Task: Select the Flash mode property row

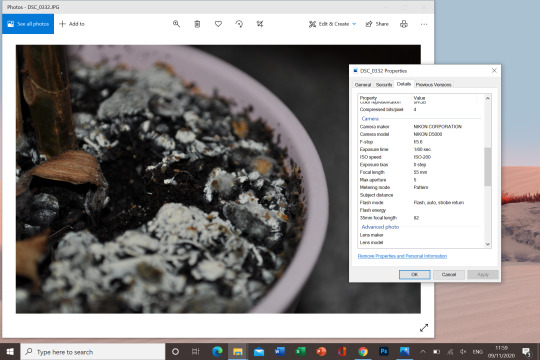Action: click(421, 203)
